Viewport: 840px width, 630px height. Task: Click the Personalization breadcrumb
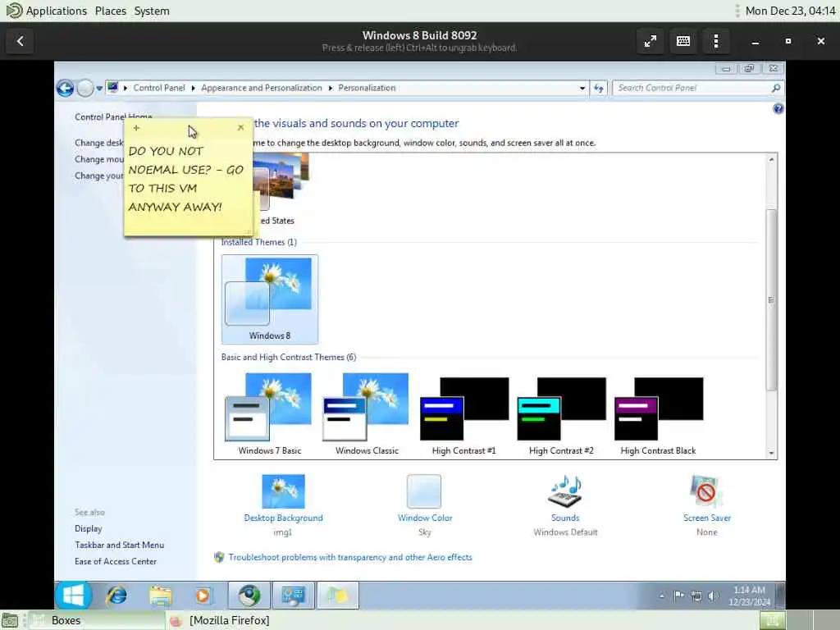click(367, 88)
